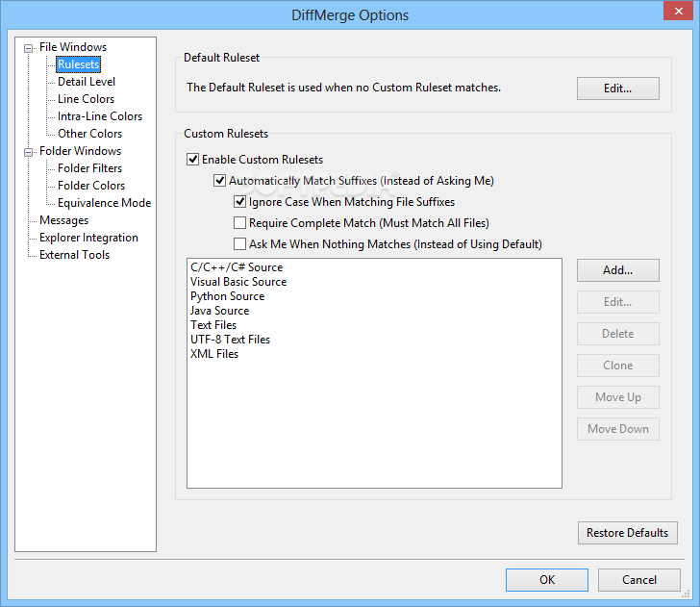Select Rulesets in the options tree
The height and width of the screenshot is (607, 700).
pyautogui.click(x=78, y=64)
